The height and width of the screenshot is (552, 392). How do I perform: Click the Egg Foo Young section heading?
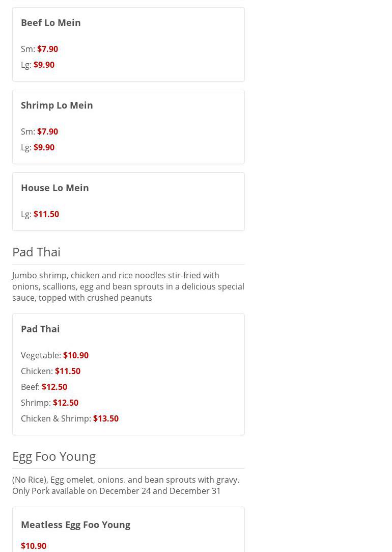point(53,456)
